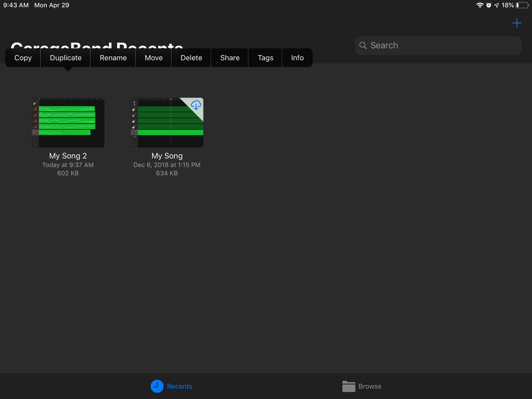The image size is (532, 399).
Task: Open the My Song thumbnail
Action: click(167, 122)
